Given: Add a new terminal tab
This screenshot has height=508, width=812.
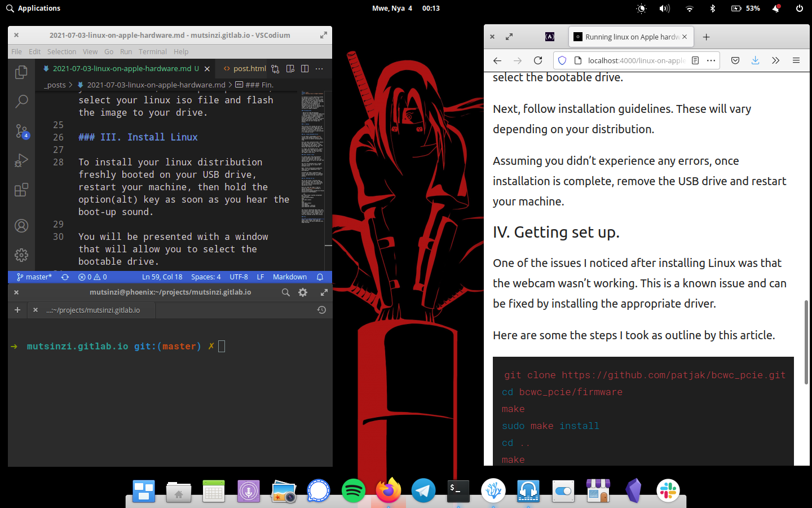Looking at the screenshot, I should click(x=17, y=310).
